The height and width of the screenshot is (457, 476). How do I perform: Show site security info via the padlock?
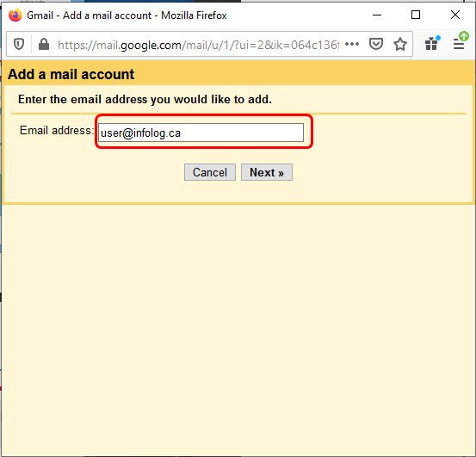(44, 45)
